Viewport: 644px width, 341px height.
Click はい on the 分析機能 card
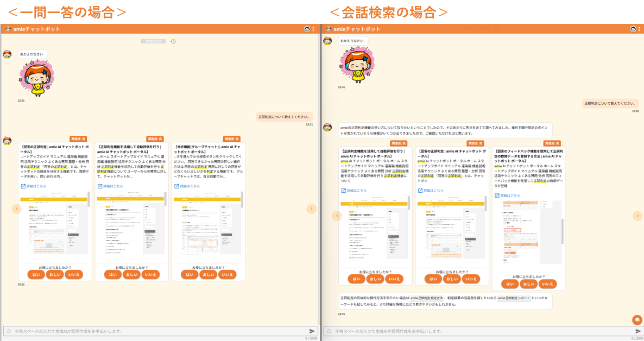[x=189, y=275]
